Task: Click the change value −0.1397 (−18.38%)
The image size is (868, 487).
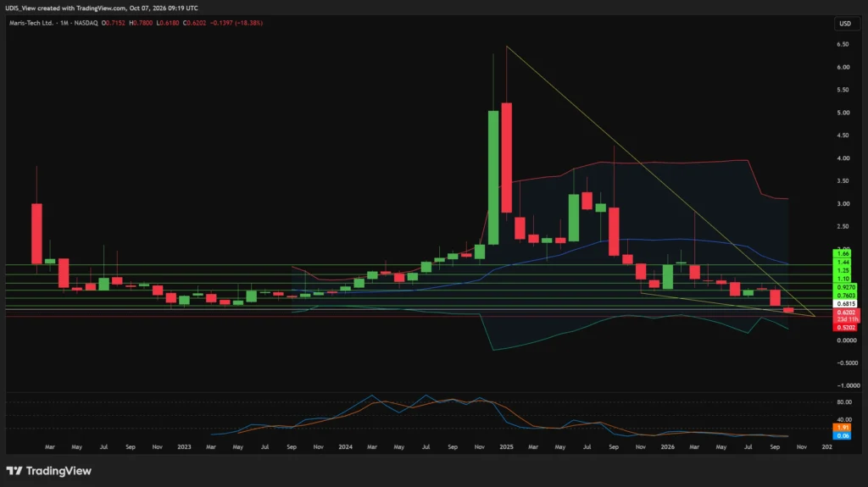Action: click(x=237, y=23)
